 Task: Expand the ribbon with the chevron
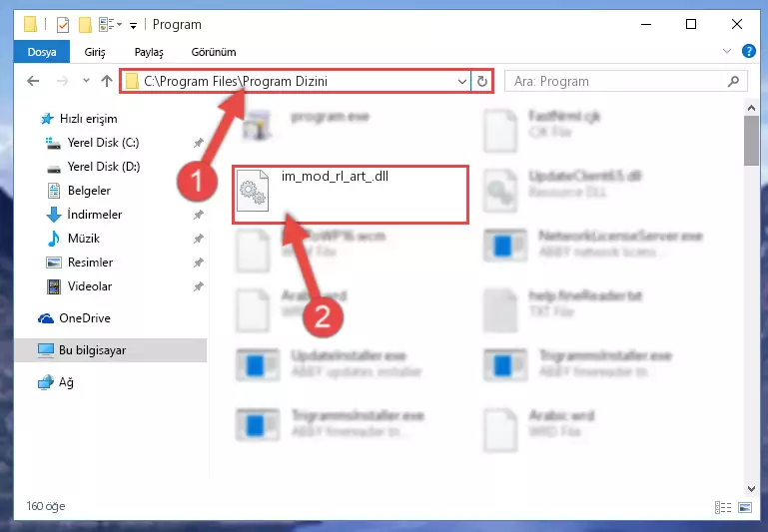[x=727, y=51]
